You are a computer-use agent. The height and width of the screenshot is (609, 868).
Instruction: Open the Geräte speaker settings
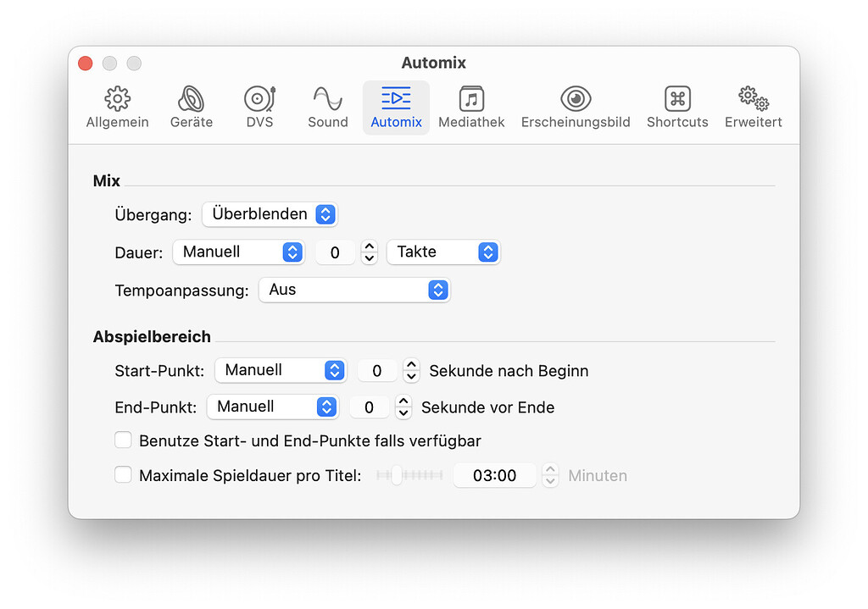191,107
